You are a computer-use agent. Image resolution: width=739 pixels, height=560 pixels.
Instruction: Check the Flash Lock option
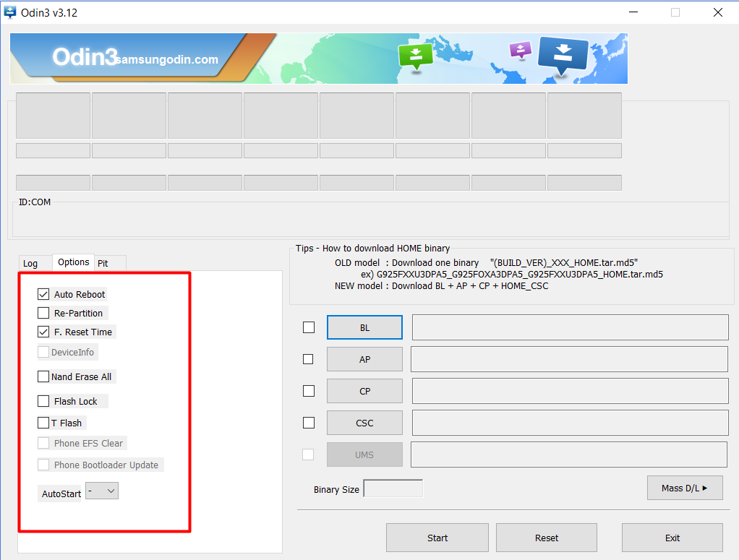43,401
